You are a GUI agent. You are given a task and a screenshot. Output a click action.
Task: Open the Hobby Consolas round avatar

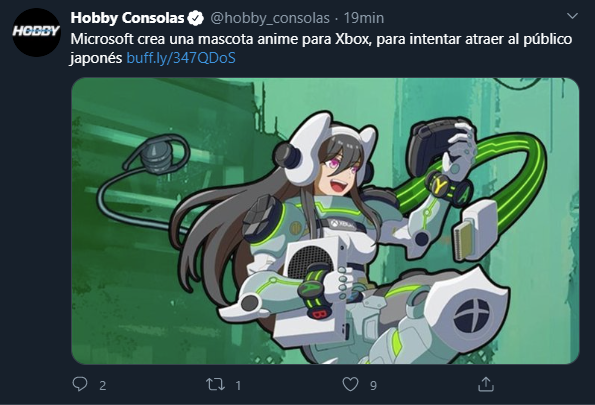tap(36, 33)
